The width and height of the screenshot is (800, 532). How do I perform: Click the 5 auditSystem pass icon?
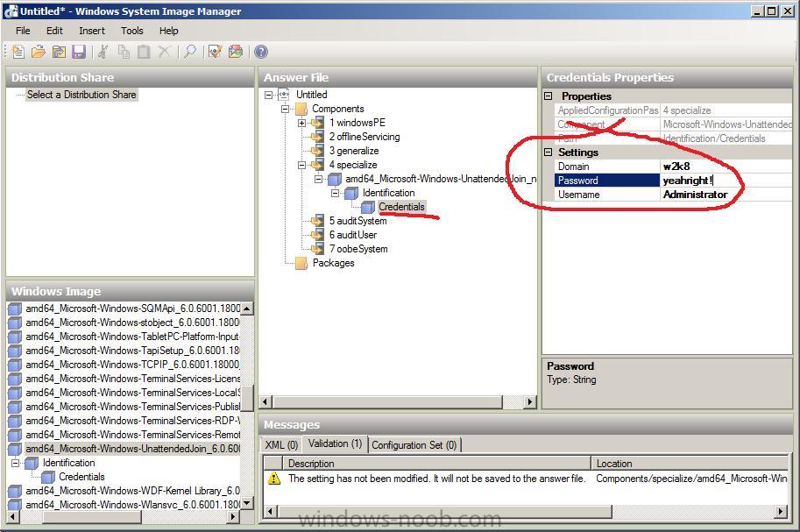tap(317, 221)
